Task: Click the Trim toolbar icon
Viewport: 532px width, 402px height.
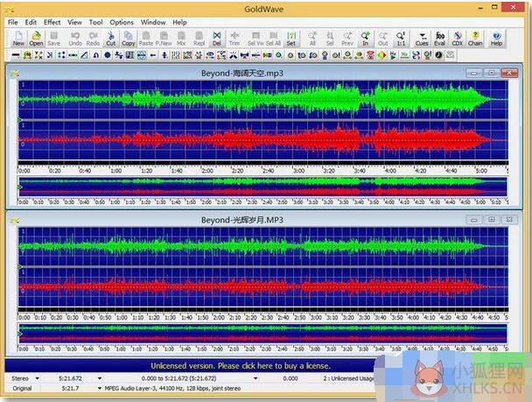Action: (234, 39)
